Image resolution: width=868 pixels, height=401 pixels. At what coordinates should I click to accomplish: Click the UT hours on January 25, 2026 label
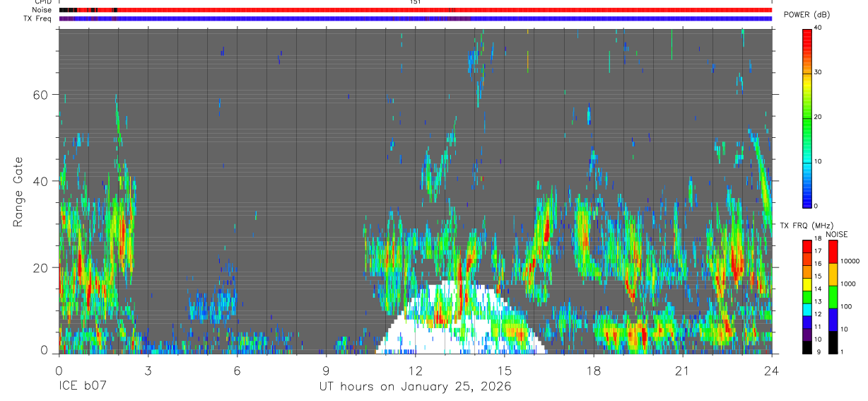[415, 387]
